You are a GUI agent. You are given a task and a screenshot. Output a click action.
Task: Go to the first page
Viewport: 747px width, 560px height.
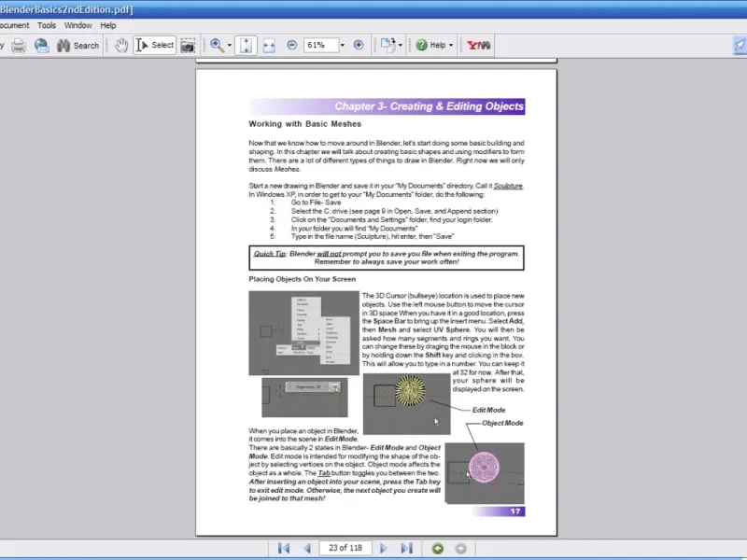(284, 548)
